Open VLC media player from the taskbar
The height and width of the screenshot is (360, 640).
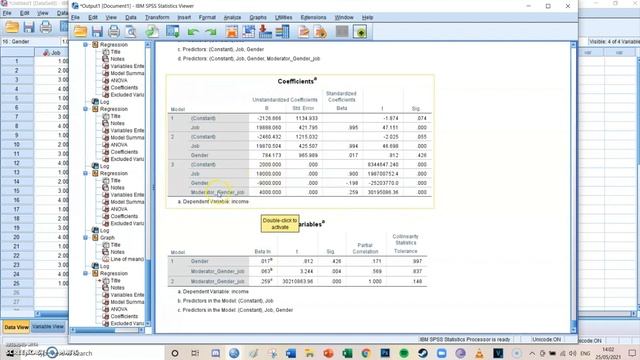click(479, 353)
